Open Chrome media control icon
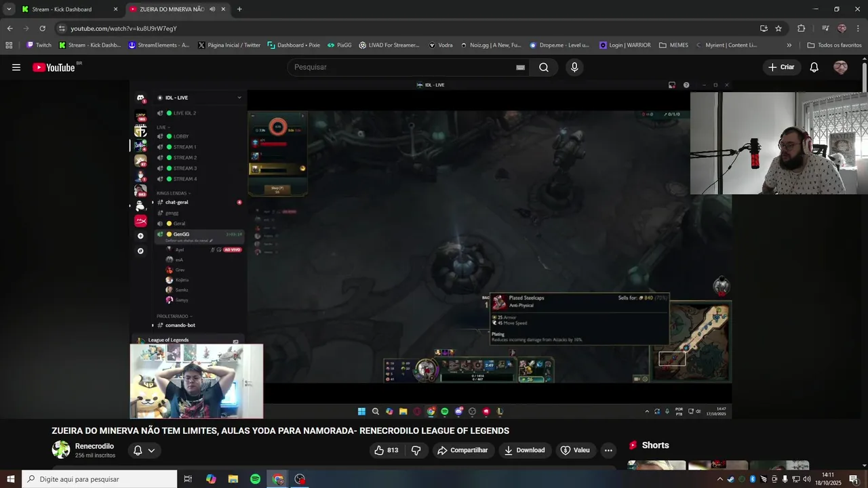868x488 pixels. pos(825,28)
